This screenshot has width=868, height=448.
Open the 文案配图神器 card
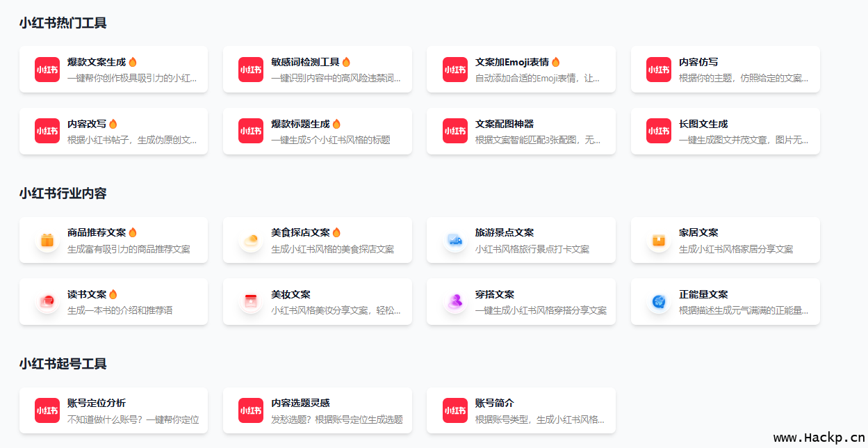[521, 131]
